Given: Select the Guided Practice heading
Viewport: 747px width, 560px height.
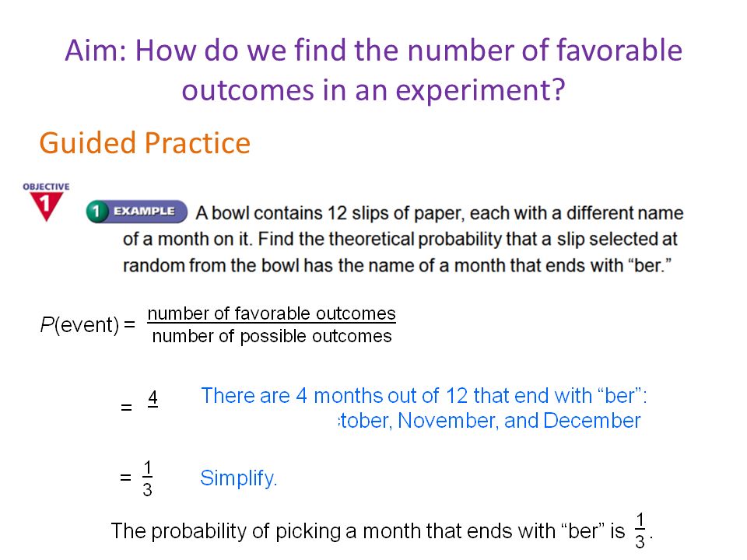Looking at the screenshot, I should [x=145, y=143].
